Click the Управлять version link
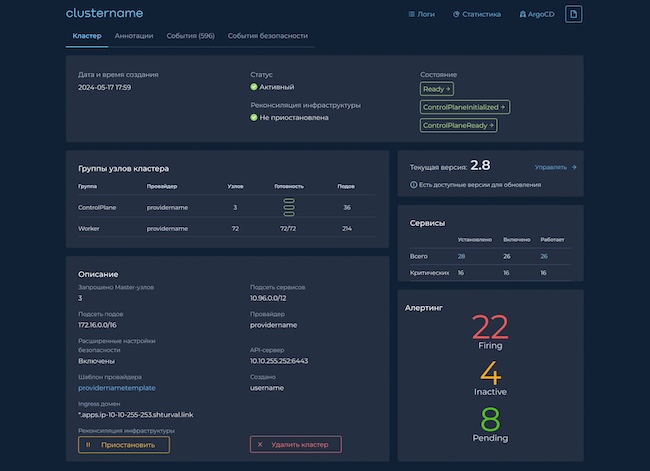 click(x=555, y=167)
